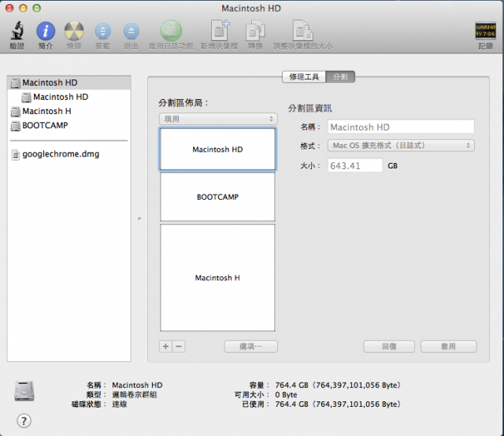The width and height of the screenshot is (504, 436).
Task: Click the partition name (名稱) field
Action: click(x=401, y=127)
